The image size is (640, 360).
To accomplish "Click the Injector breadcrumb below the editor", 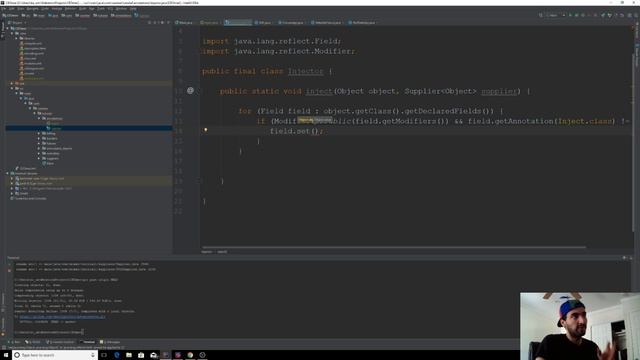I will pyautogui.click(x=207, y=252).
